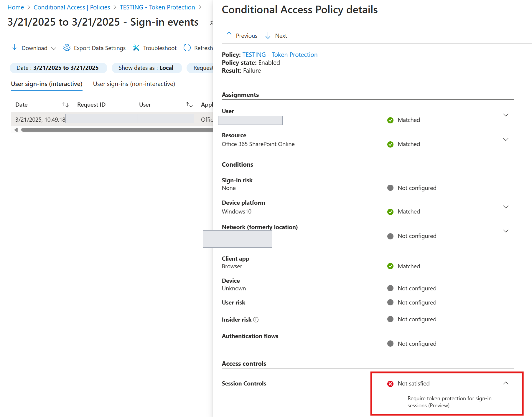Click the Show dates as Local filter

click(146, 68)
